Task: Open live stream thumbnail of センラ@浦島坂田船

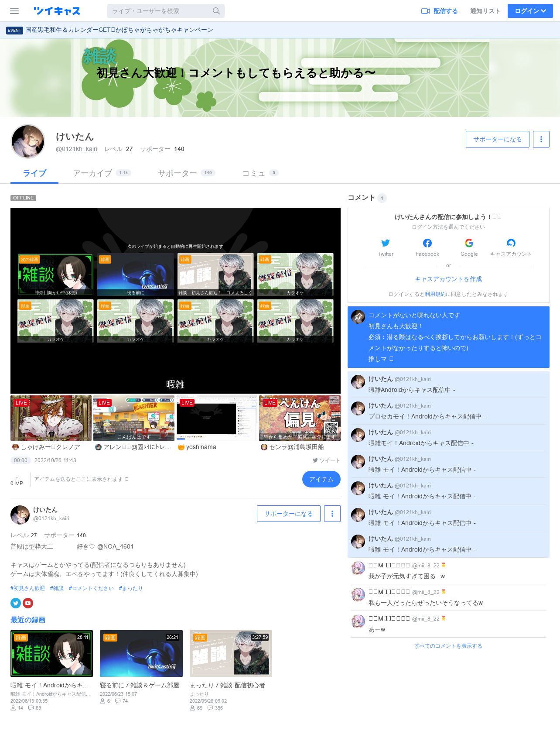Action: point(300,418)
